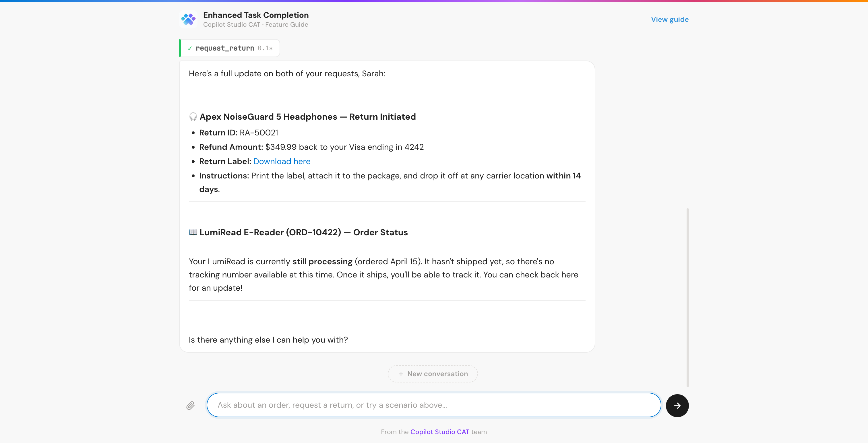This screenshot has width=868, height=443.
Task: Start a New conversation
Action: pos(432,374)
